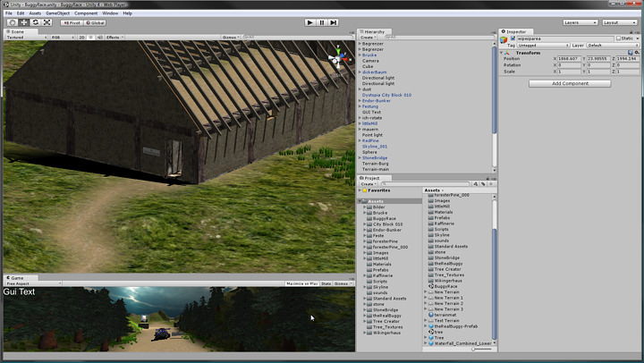Open the Layout dropdown

click(619, 22)
